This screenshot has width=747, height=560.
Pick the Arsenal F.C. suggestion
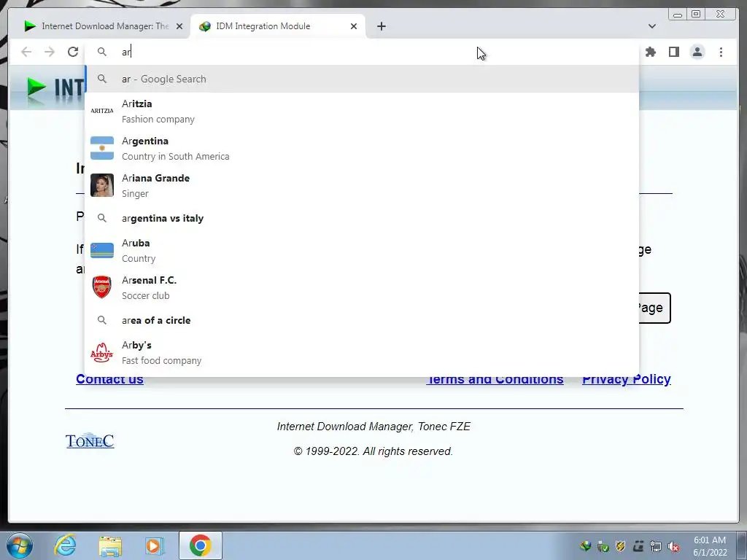(362, 287)
